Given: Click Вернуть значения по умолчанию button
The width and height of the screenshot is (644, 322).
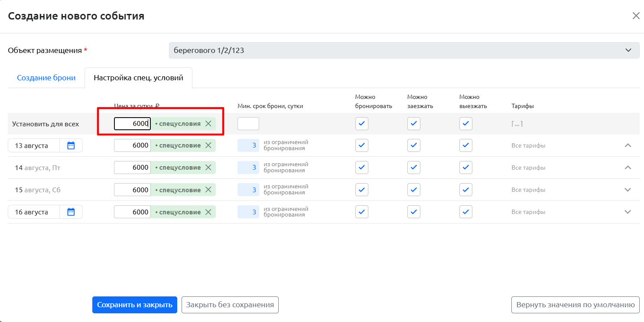Looking at the screenshot, I should click(576, 305).
